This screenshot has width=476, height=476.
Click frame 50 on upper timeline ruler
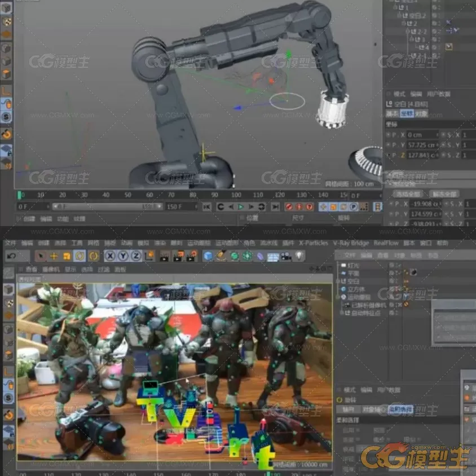pyautogui.click(x=128, y=195)
